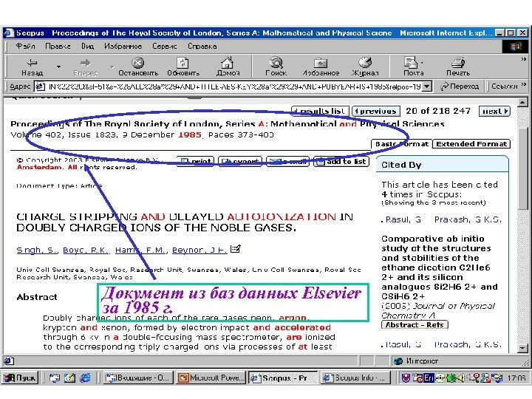Click the article title Charge Stripping heading
This screenshot has width=532, height=399.
(185, 222)
